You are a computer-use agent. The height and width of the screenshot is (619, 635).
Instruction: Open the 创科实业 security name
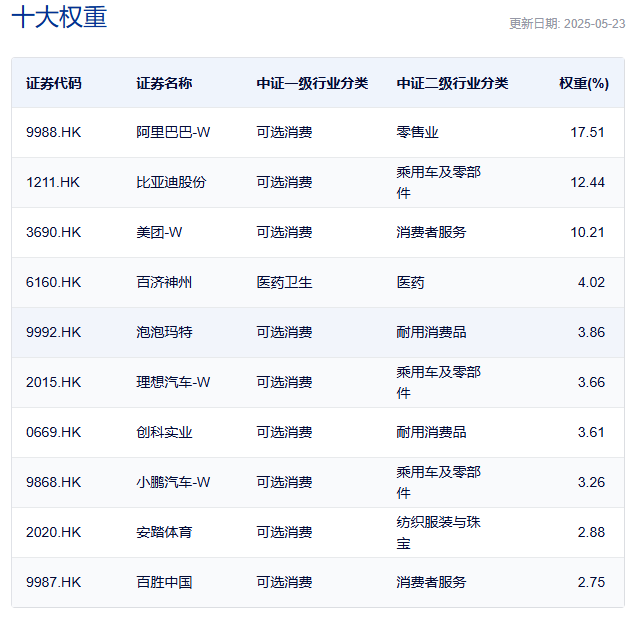click(x=164, y=432)
